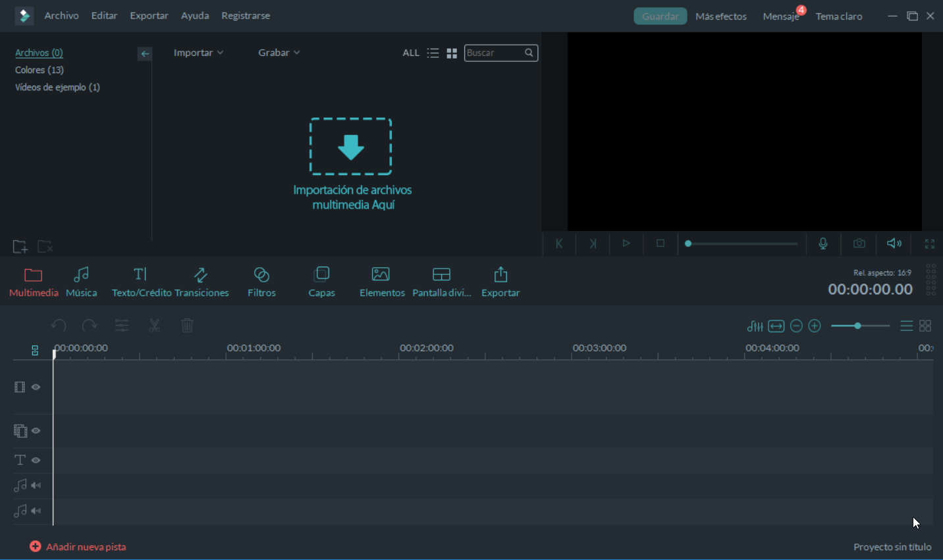943x560 pixels.
Task: Toggle visibility of text track
Action: (36, 460)
